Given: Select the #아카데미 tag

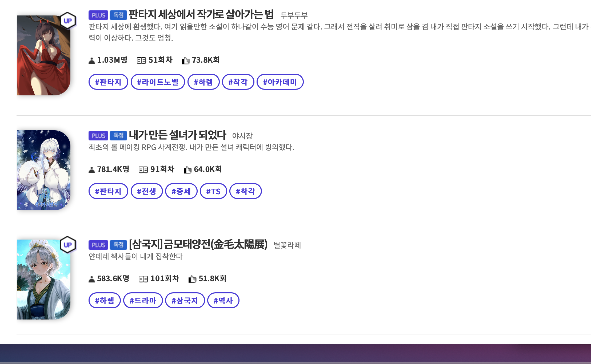Looking at the screenshot, I should click(280, 82).
